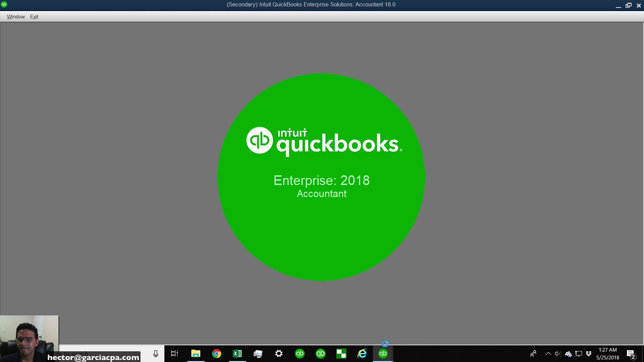Open Task View on the taskbar
The image size is (644, 362).
[174, 354]
